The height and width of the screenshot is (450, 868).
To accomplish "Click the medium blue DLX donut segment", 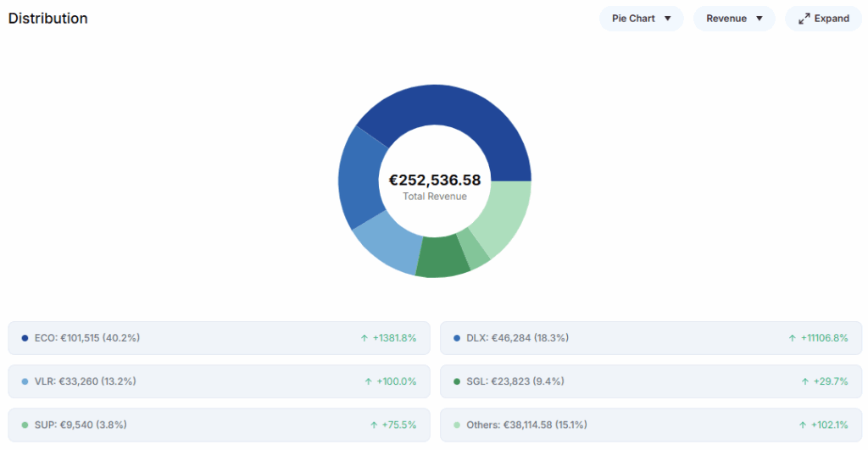I will (362, 178).
